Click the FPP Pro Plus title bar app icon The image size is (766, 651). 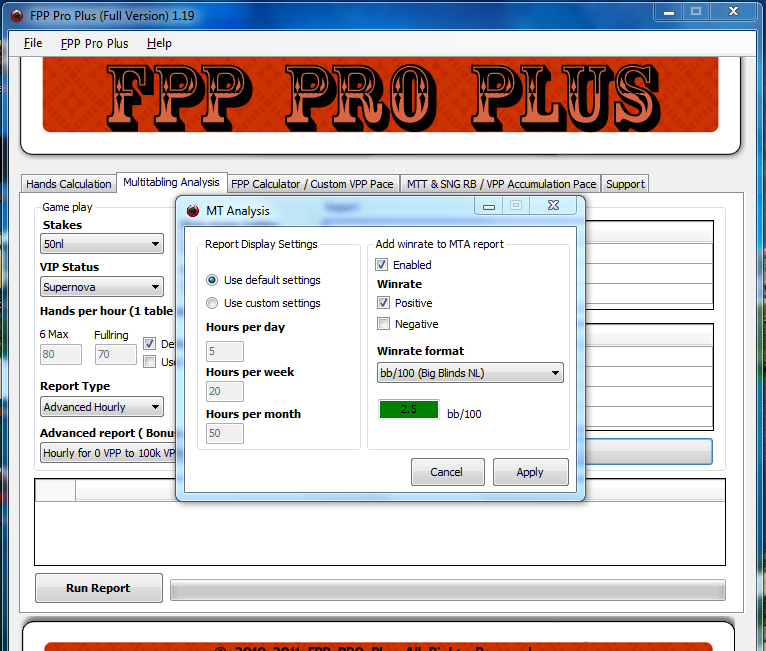17,16
